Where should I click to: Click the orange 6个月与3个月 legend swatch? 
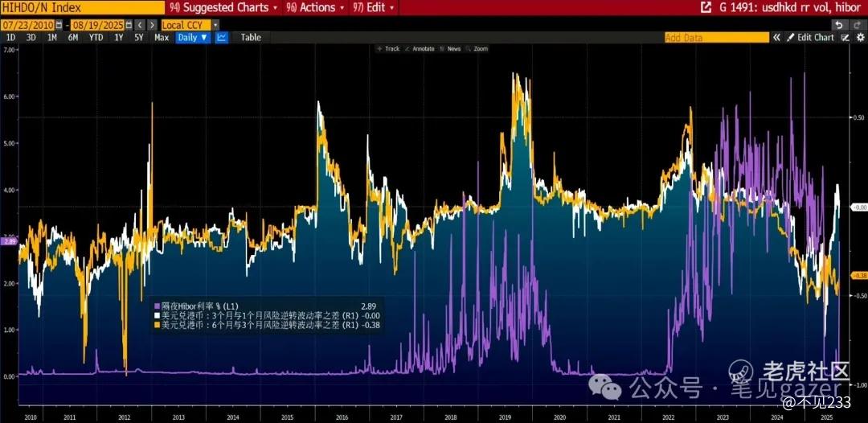(x=158, y=326)
